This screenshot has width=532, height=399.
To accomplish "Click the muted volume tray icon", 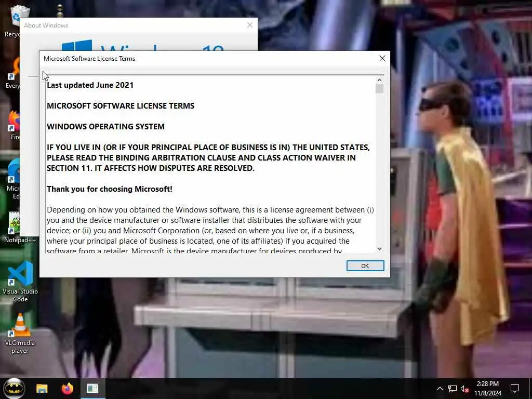I will point(464,389).
